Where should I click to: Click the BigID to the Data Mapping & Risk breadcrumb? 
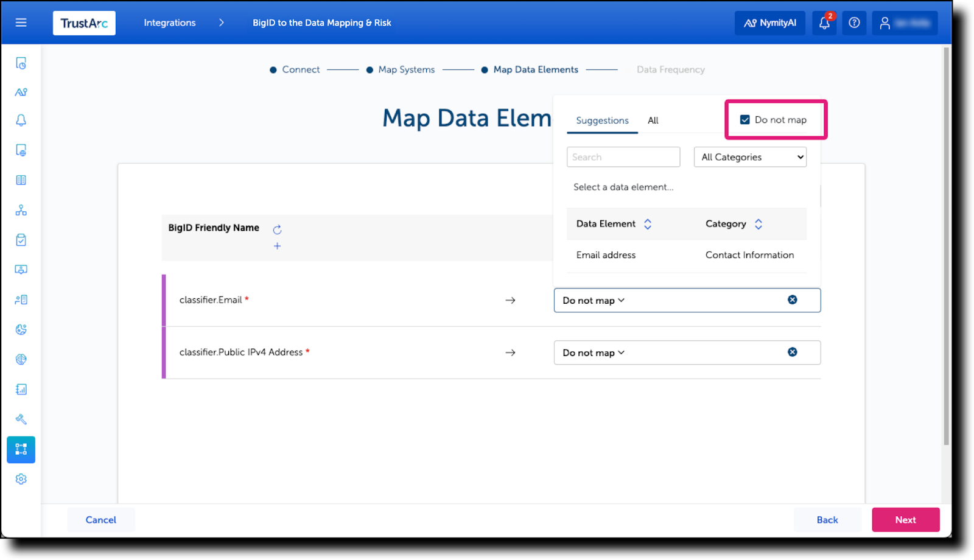pos(322,23)
